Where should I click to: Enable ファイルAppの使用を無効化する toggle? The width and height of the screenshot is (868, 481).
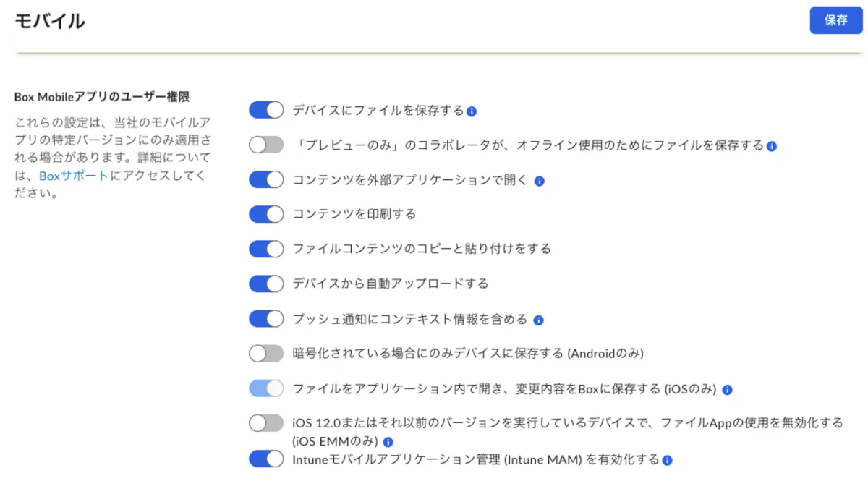pos(266,423)
